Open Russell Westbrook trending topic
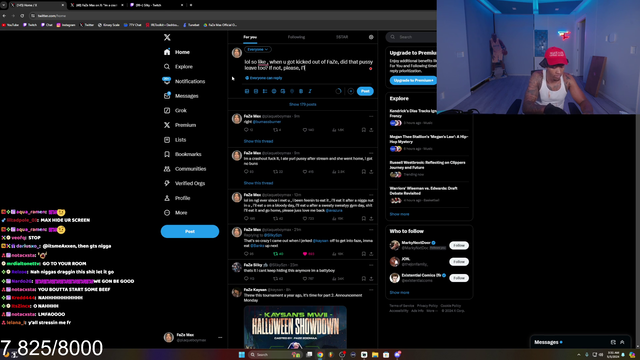The width and height of the screenshot is (640, 360). [x=429, y=169]
